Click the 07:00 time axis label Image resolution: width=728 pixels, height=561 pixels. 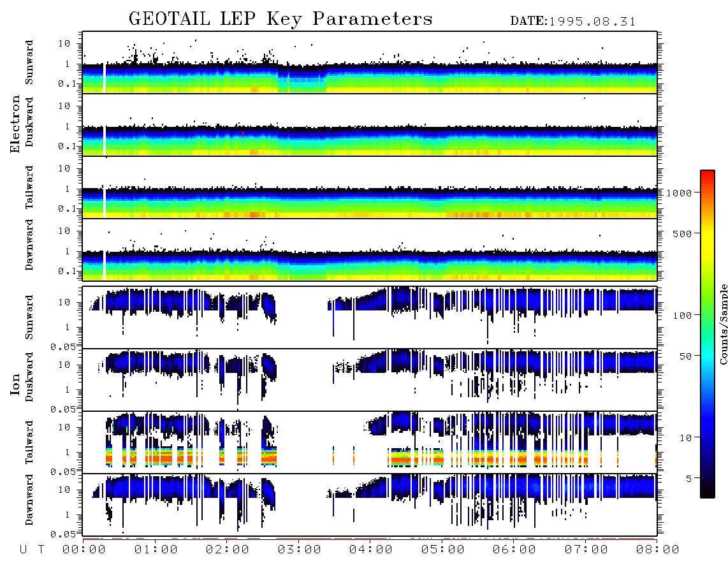tap(586, 550)
